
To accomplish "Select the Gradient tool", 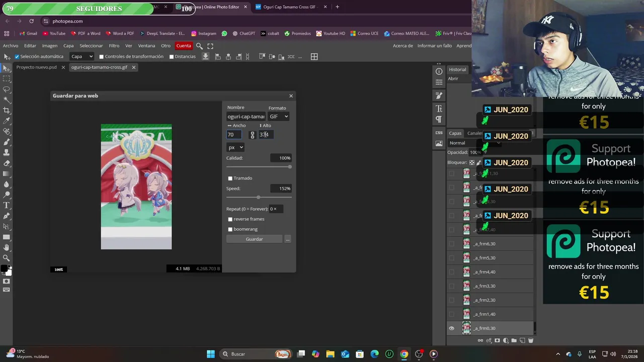I will [7, 174].
